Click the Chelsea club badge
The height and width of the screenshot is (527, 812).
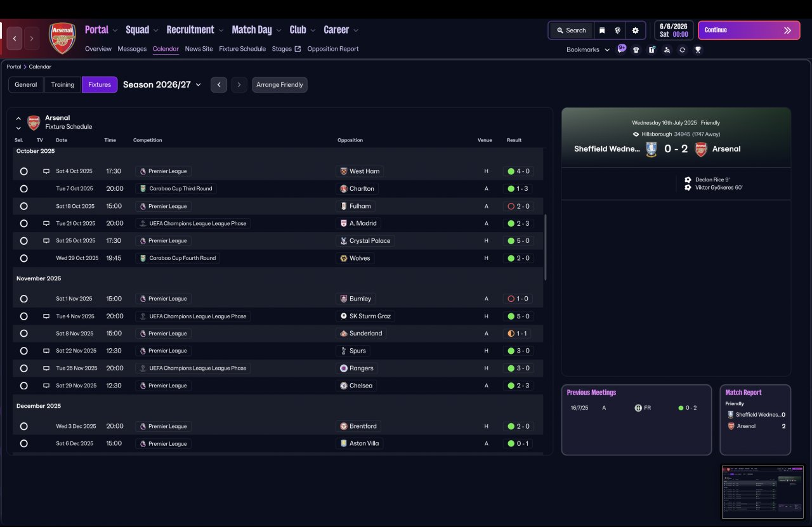344,386
